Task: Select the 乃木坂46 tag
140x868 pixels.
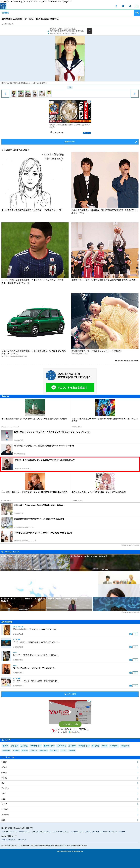Action: click(72, 746)
